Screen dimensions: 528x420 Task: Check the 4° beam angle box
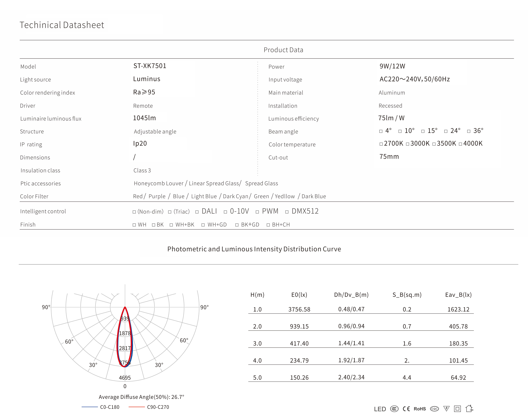(x=381, y=131)
